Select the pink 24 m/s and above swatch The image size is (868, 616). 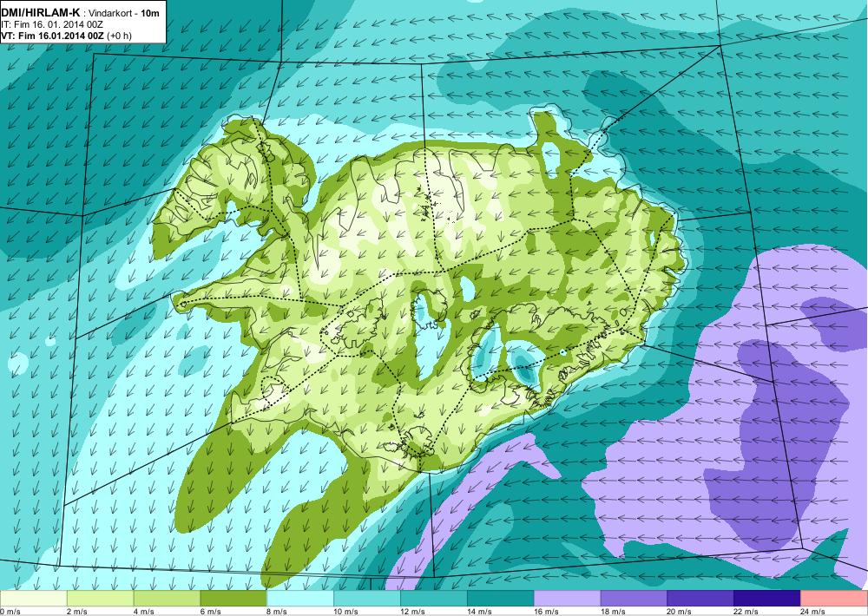[x=834, y=599]
